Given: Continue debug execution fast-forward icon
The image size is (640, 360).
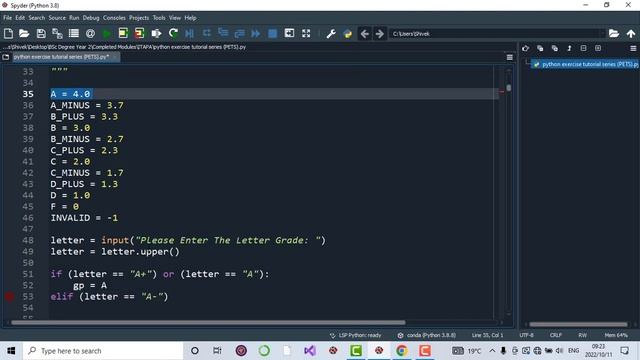Looking at the screenshot, I should (256, 33).
